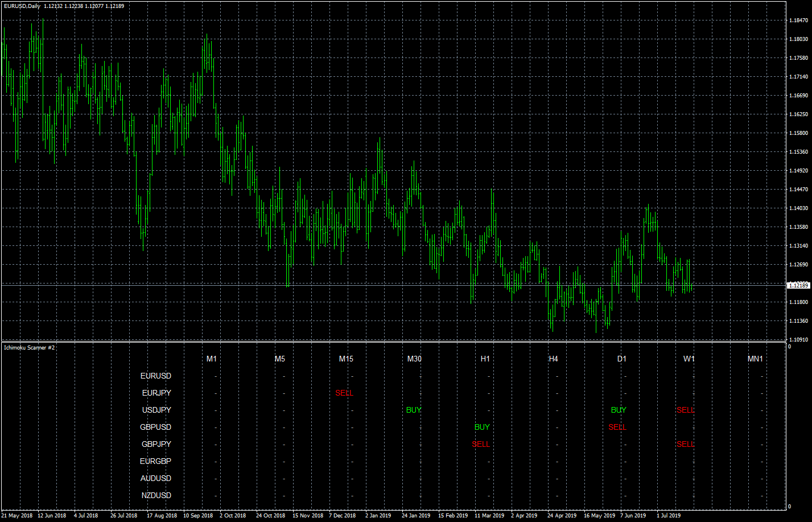
Task: Select the H4 timeframe column header
Action: coord(553,359)
